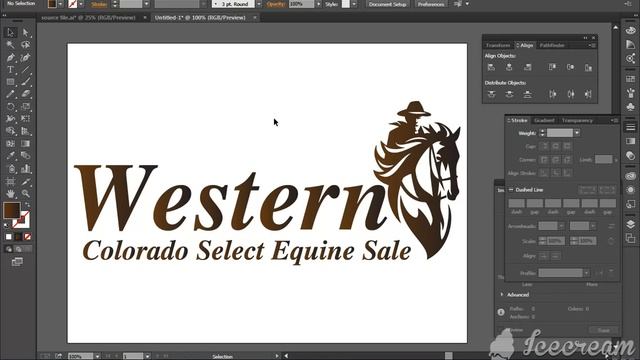Image resolution: width=640 pixels, height=360 pixels.
Task: Click the Document Setup button
Action: [x=387, y=4]
